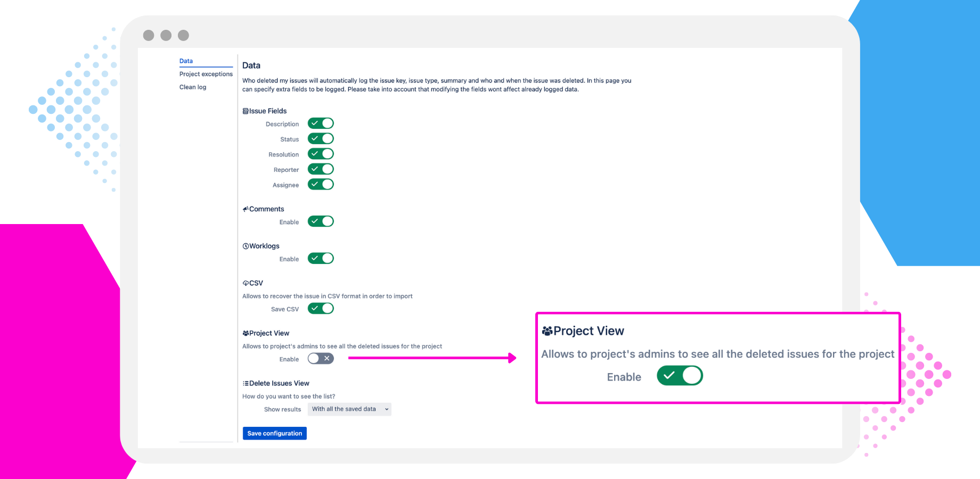
Task: Enable the Project View toggle in settings
Action: [321, 359]
